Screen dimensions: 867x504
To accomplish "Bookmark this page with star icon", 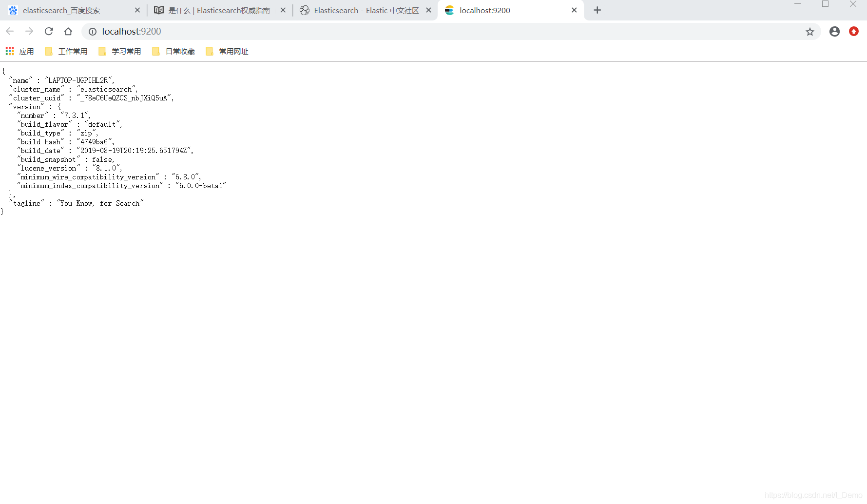I will [x=809, y=32].
